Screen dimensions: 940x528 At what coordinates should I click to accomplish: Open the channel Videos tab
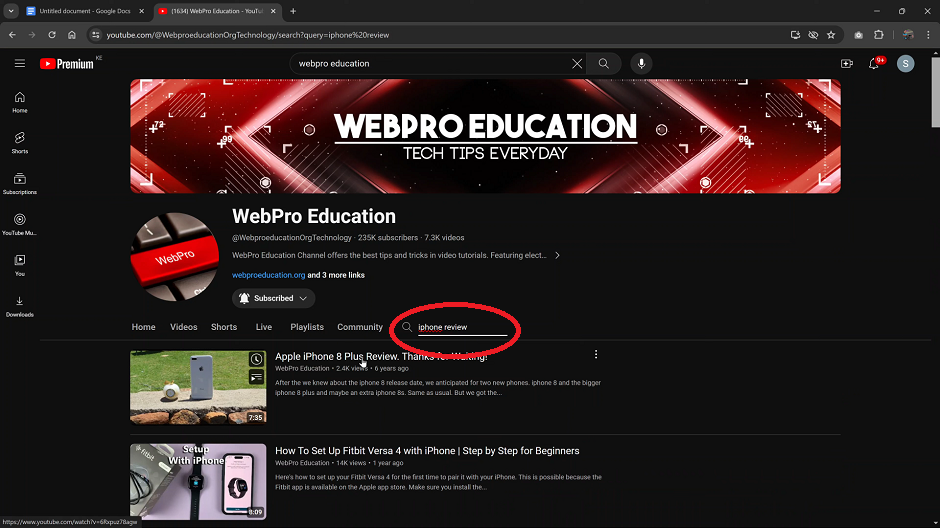tap(183, 327)
